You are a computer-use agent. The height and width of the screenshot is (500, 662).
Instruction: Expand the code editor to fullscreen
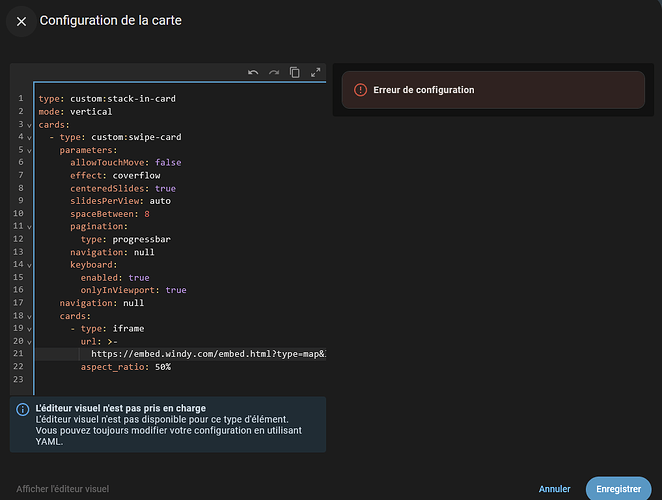coord(316,72)
